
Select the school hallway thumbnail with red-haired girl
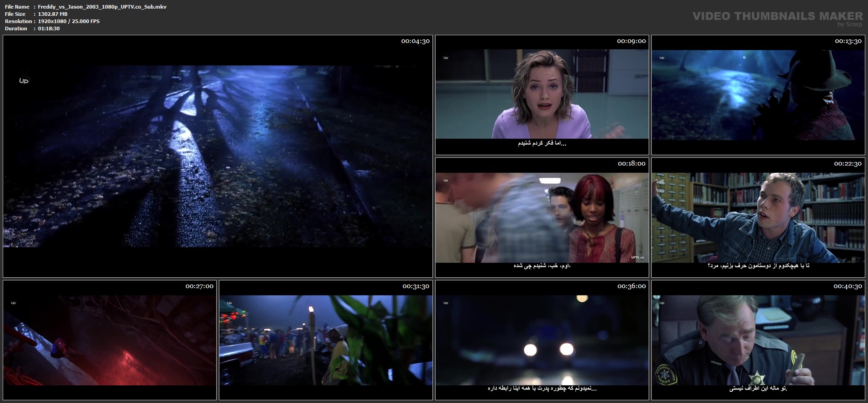click(x=542, y=218)
